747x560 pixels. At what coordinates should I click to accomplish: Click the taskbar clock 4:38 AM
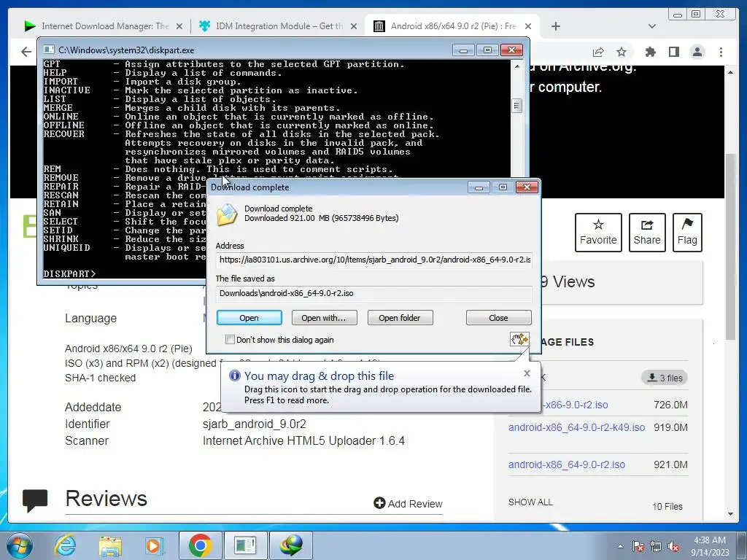(x=709, y=540)
